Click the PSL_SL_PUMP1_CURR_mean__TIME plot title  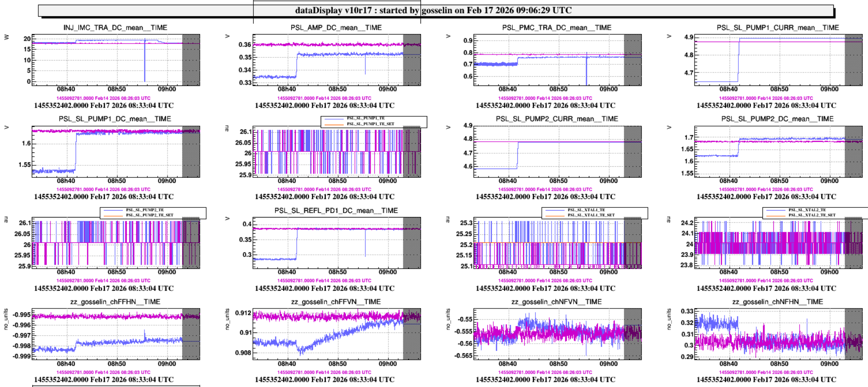click(778, 28)
